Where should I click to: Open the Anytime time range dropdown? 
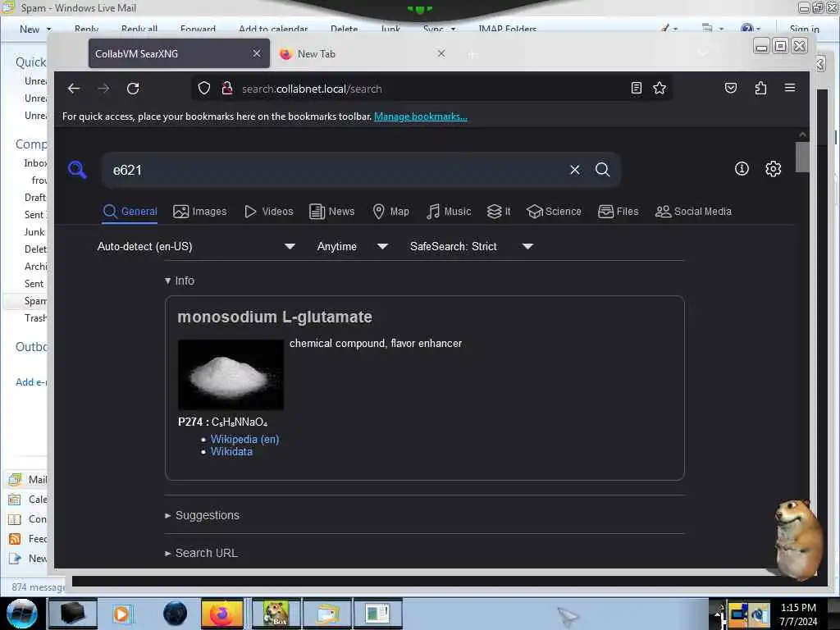(x=352, y=246)
